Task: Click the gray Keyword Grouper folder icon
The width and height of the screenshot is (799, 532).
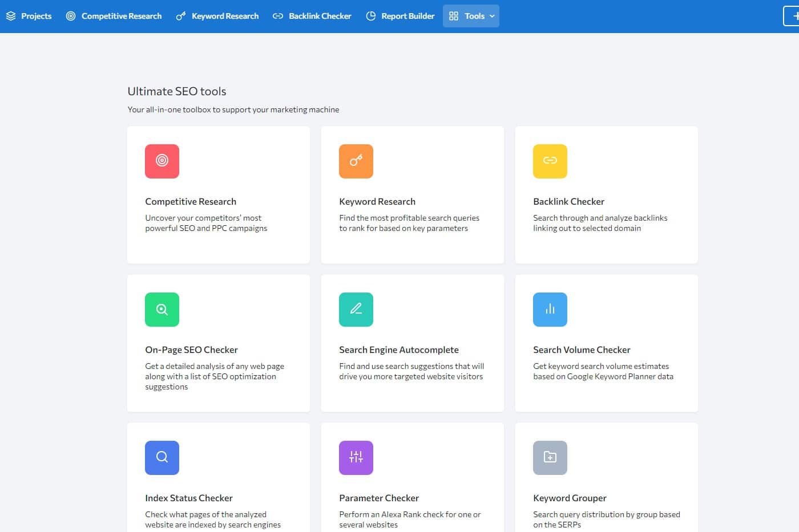Action: [x=550, y=458]
